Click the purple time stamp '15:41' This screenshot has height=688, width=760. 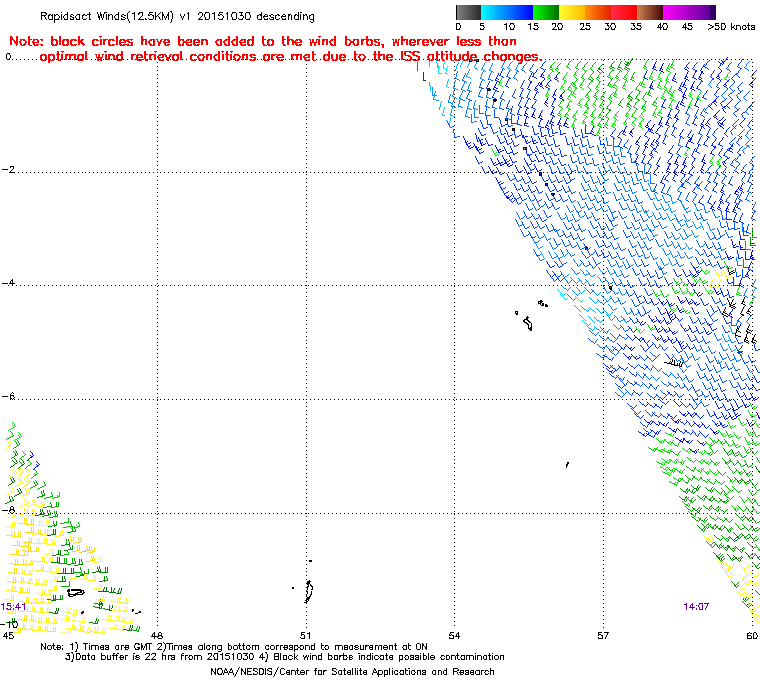pos(14,607)
